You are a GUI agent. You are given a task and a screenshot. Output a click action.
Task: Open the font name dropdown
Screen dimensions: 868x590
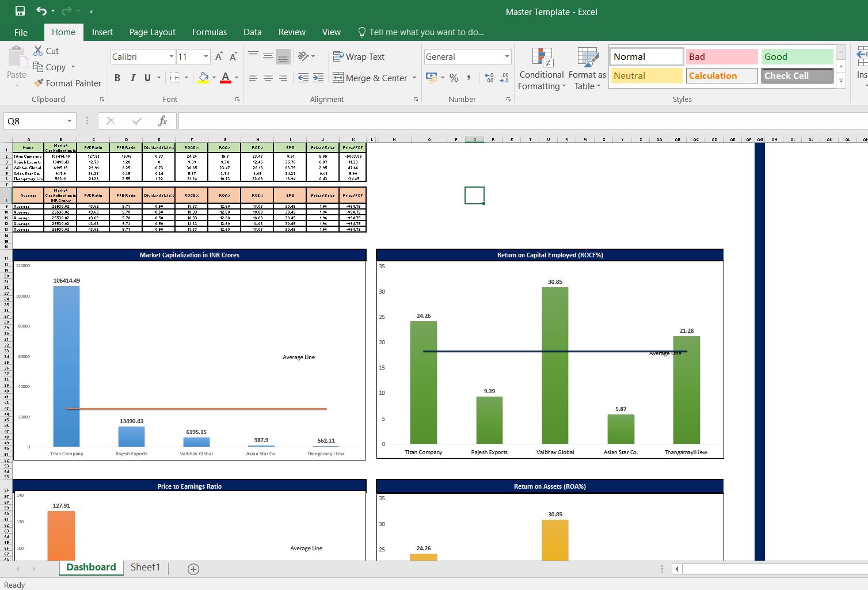(x=171, y=56)
